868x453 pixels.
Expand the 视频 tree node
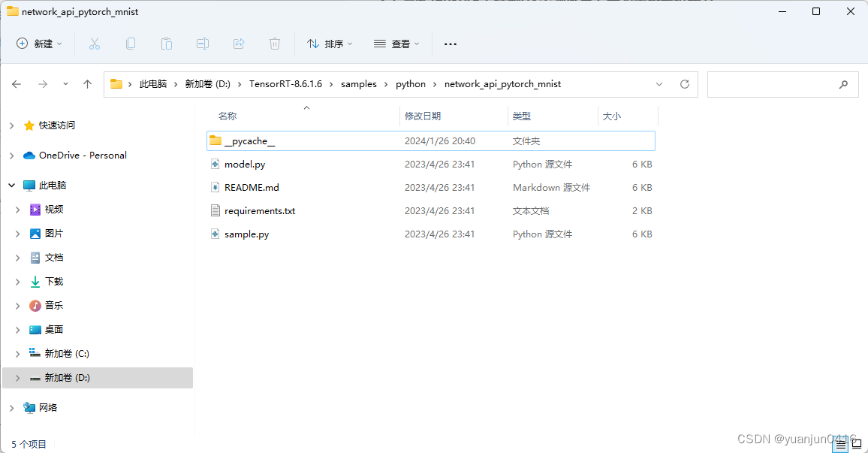[x=18, y=210]
